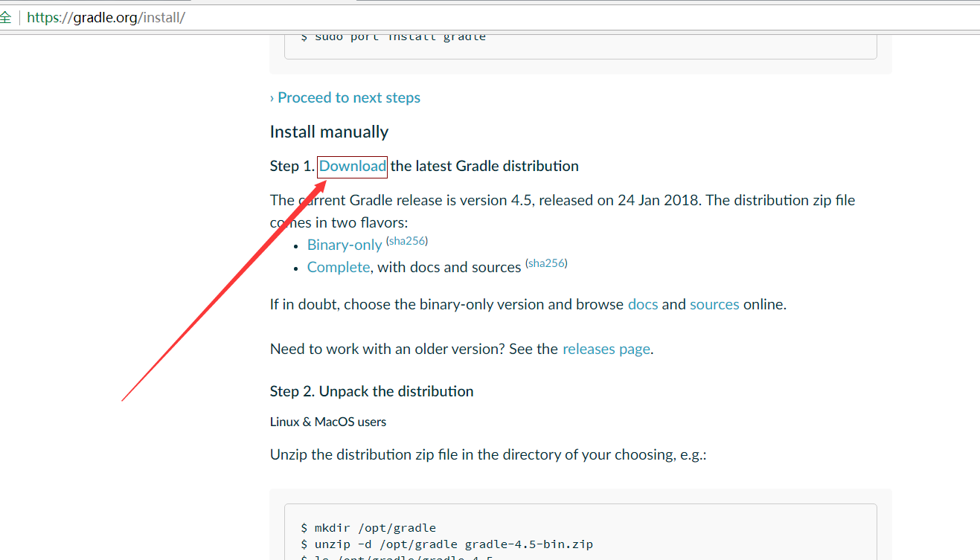Viewport: 980px width, 560px height.
Task: Open the Complete distribution link
Action: pos(339,267)
